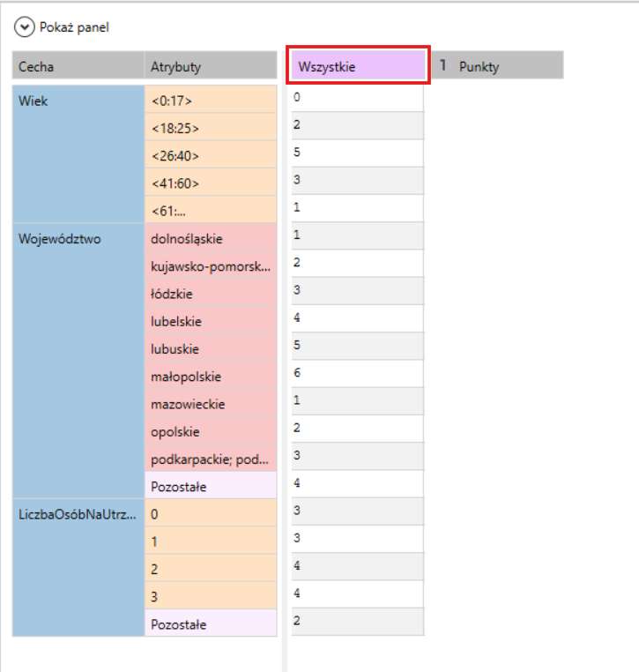Select the dolnośląskie attribute

211,237
